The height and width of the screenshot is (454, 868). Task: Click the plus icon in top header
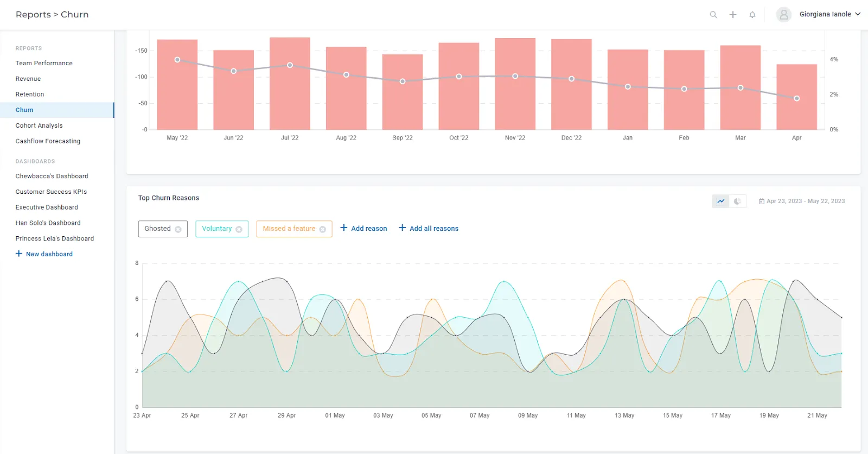733,15
